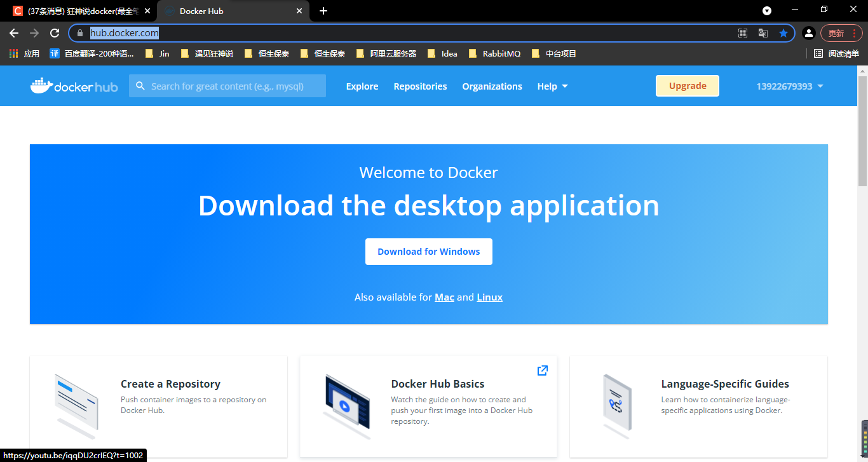868x462 pixels.
Task: Open the tab search dropdown in title bar
Action: coord(767,11)
